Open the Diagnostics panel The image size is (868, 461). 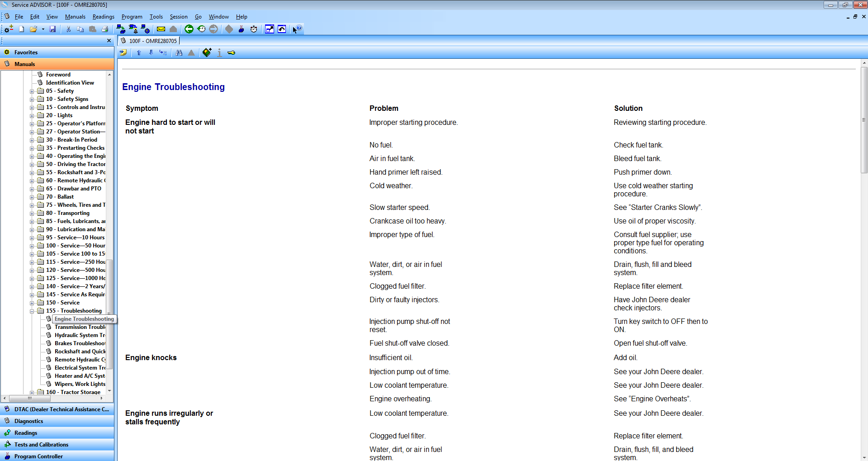[57, 421]
